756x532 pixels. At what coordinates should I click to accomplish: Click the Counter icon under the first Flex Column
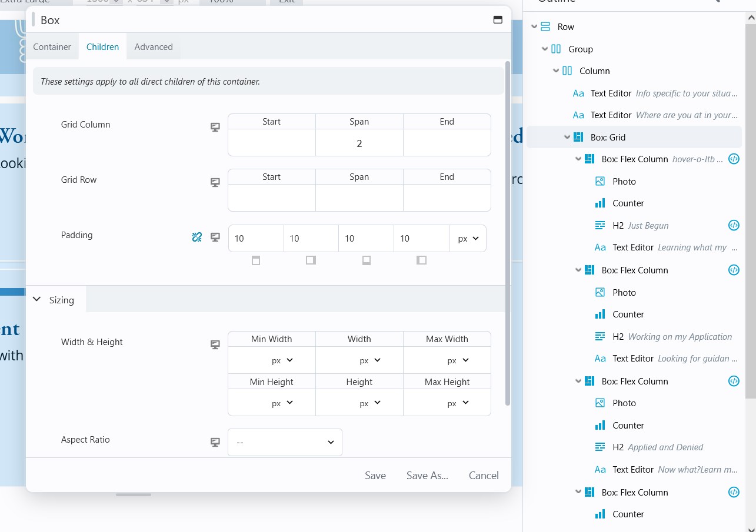click(600, 203)
